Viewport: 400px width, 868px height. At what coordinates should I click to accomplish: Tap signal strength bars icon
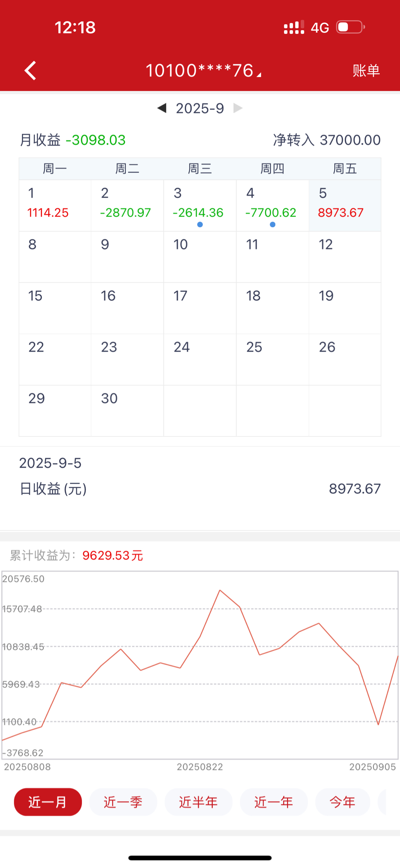[294, 27]
